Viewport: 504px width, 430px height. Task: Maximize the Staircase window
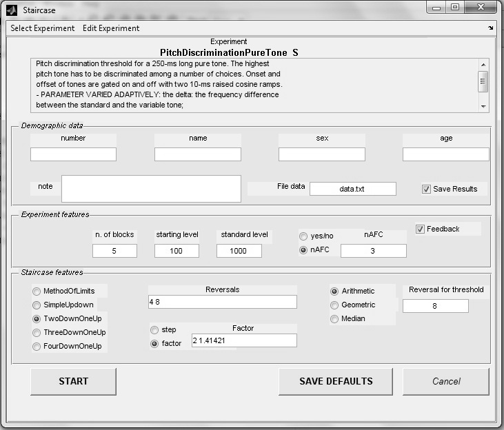pos(455,7)
